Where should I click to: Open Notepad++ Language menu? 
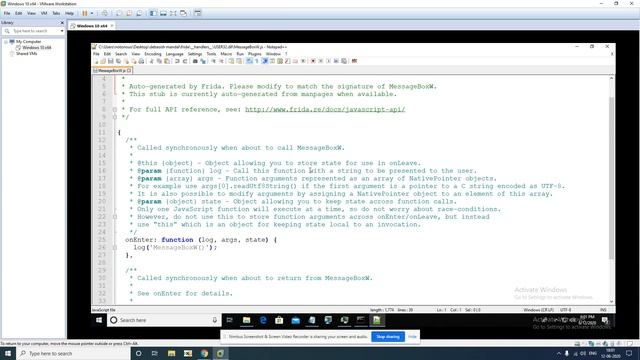pyautogui.click(x=174, y=54)
